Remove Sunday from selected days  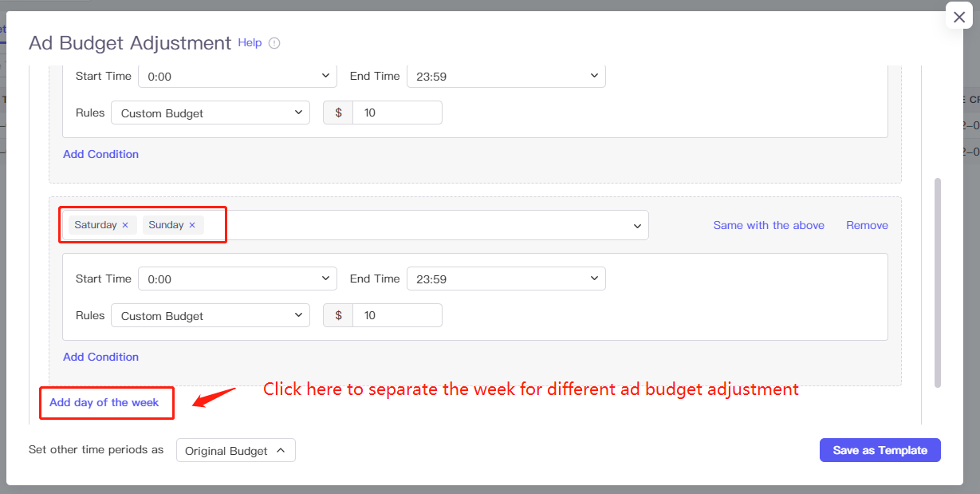(191, 224)
